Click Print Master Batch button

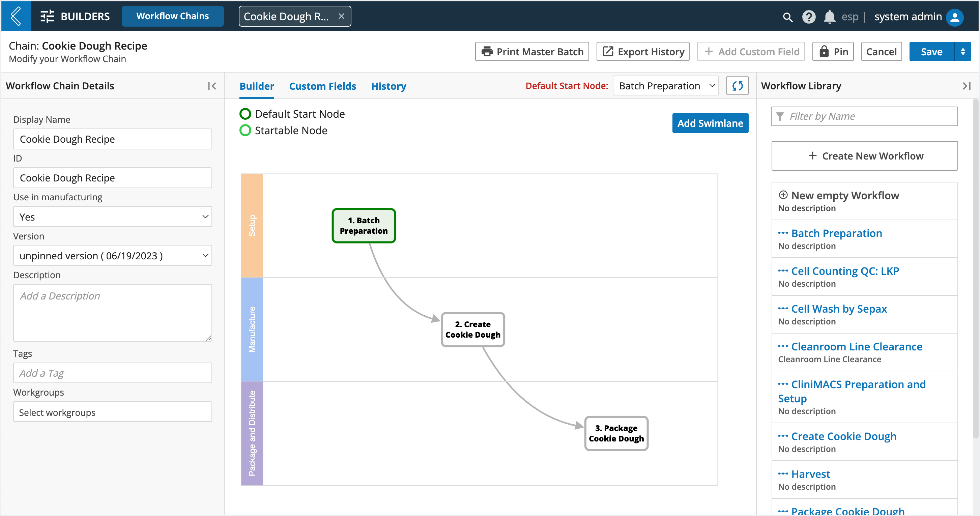tap(532, 51)
